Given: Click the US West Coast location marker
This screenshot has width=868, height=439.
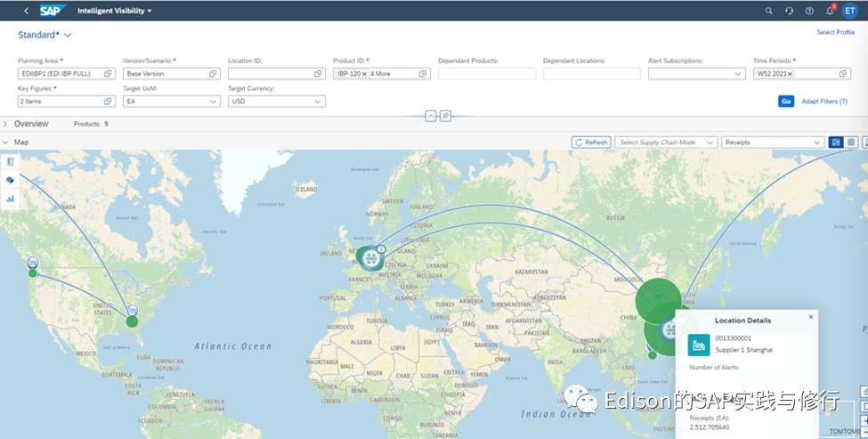Looking at the screenshot, I should tap(33, 263).
